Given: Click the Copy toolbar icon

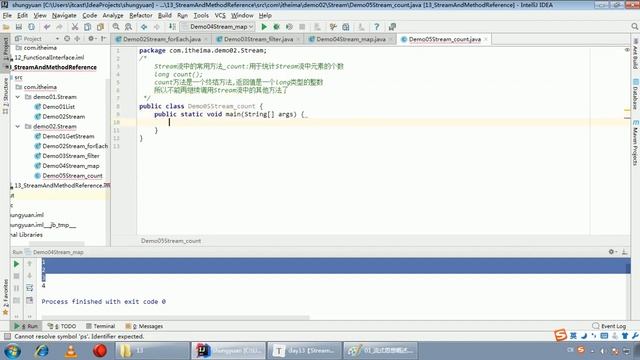Looking at the screenshot, I should point(87,27).
